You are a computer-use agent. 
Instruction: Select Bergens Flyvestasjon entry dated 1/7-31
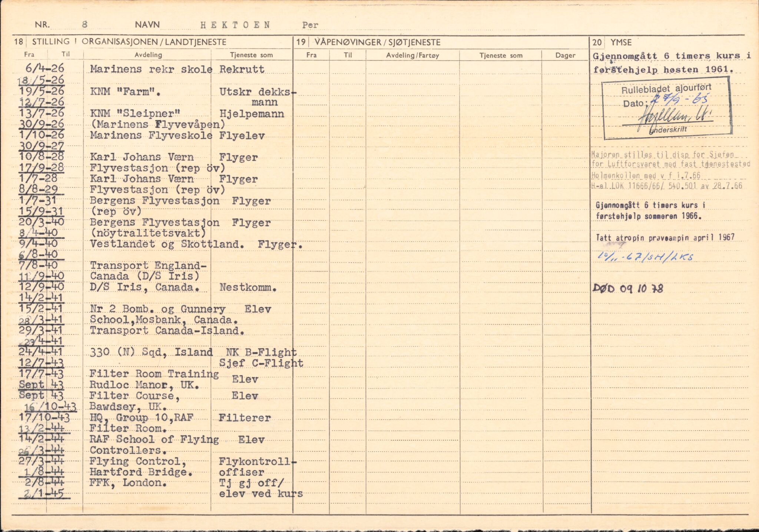tap(155, 201)
